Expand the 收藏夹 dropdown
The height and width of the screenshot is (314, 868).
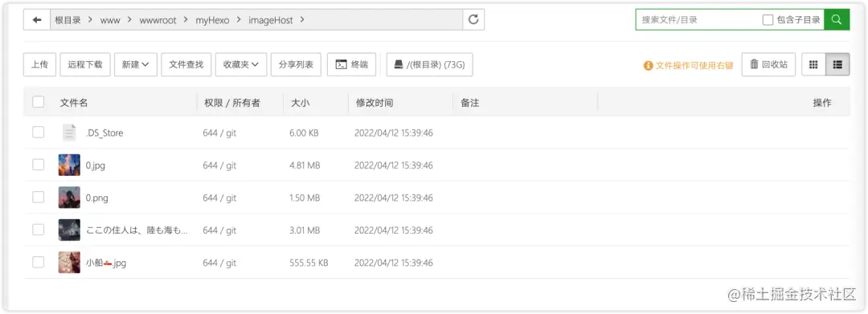241,65
